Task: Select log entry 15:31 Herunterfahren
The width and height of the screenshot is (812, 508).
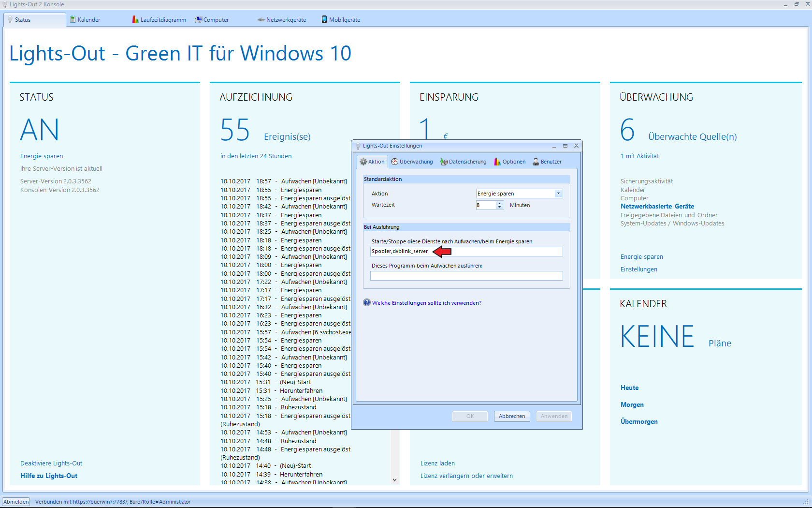Action: click(272, 391)
